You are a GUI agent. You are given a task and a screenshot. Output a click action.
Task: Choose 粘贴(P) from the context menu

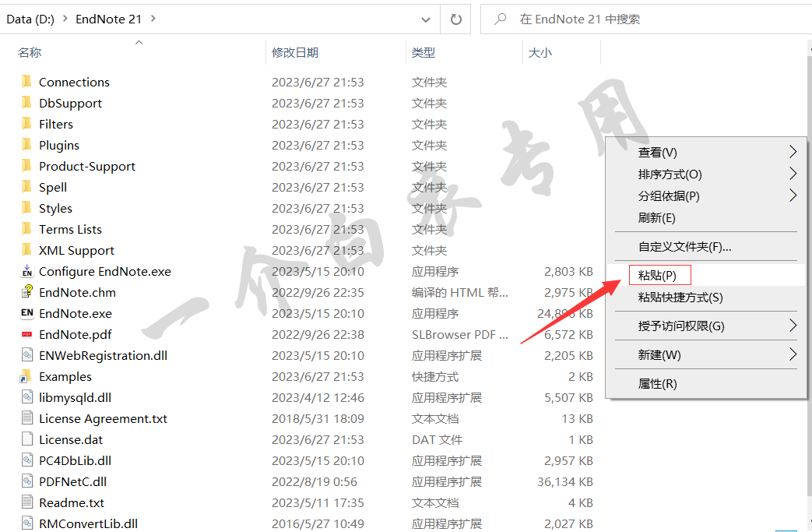(706, 275)
